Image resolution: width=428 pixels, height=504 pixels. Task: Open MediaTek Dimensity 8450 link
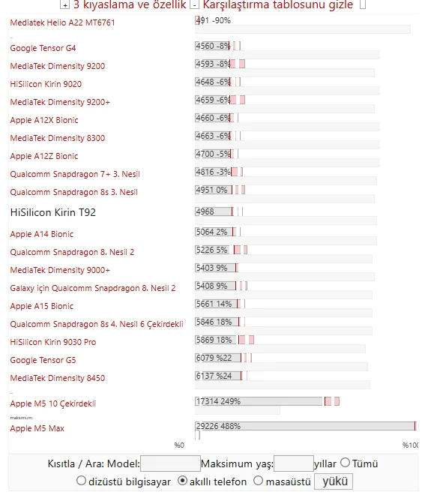58,378
